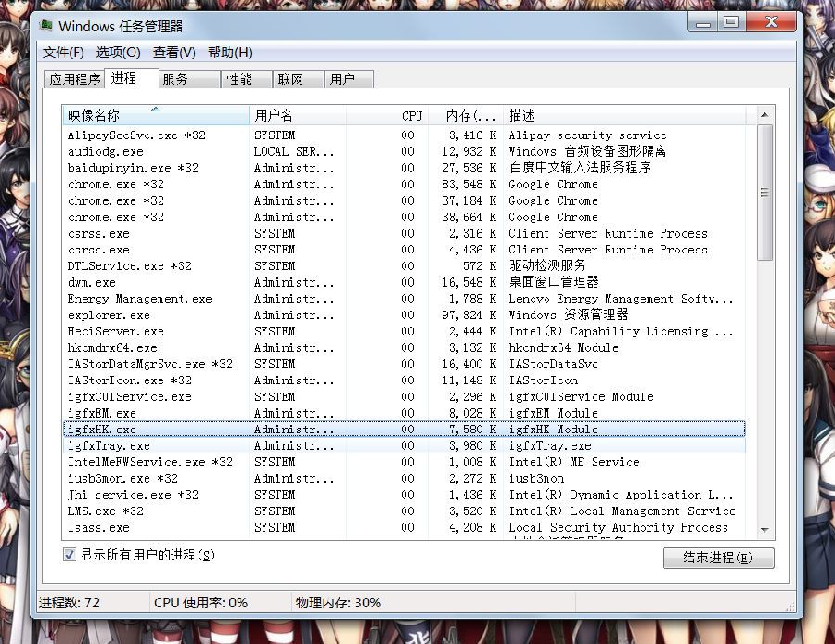Sort by 用户名 column header

tap(298, 116)
